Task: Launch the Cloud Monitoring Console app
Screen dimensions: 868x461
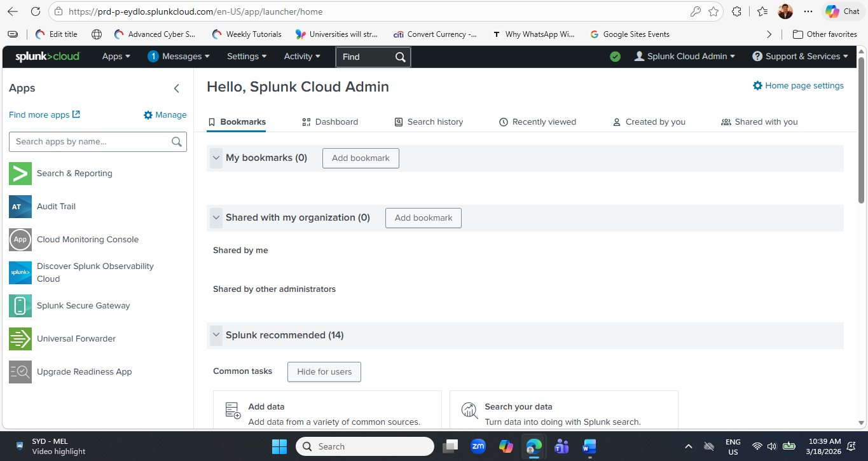Action: pyautogui.click(x=88, y=239)
